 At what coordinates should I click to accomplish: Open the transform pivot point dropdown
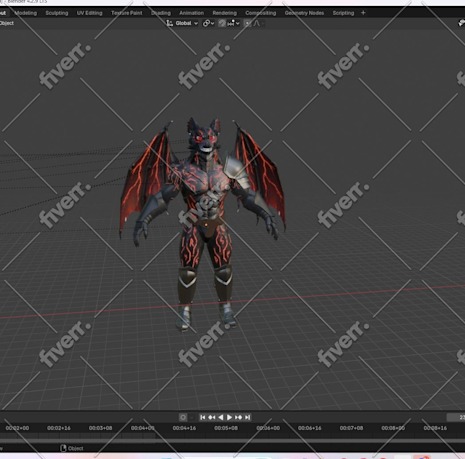(x=208, y=23)
